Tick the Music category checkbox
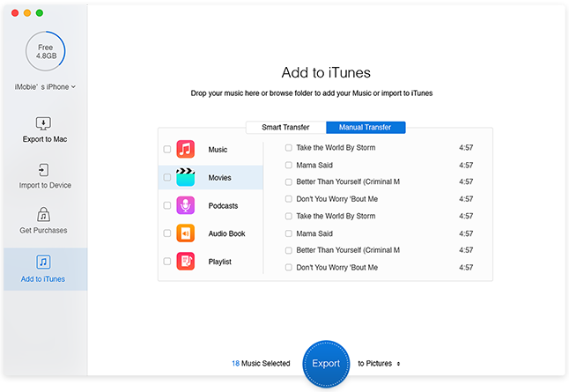This screenshot has height=392, width=569. [167, 149]
